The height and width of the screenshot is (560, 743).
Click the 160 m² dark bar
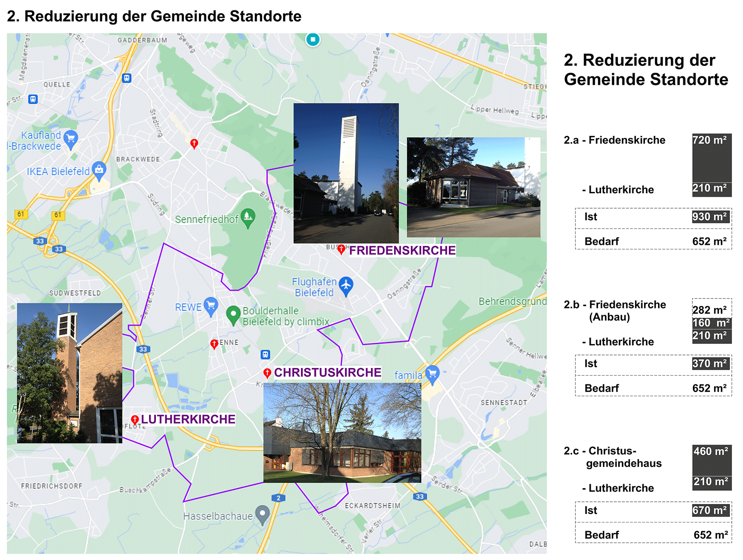click(x=712, y=323)
